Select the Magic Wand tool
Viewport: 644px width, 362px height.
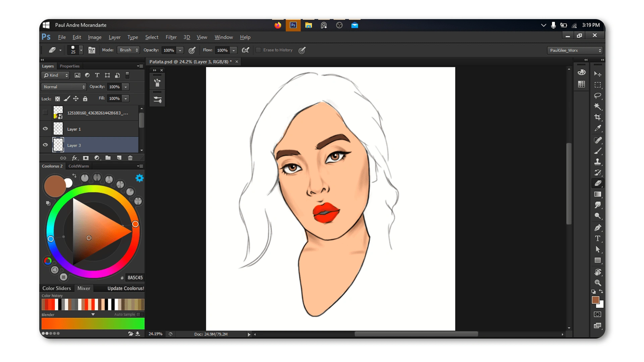[597, 107]
